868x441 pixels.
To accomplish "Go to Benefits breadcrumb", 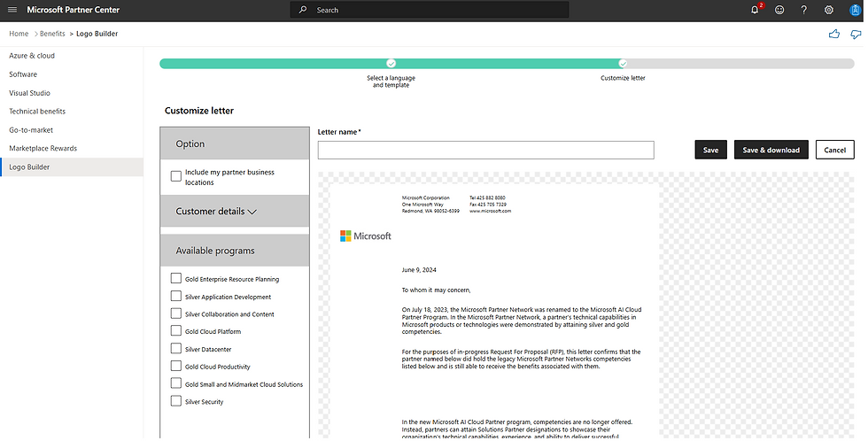I will click(52, 34).
